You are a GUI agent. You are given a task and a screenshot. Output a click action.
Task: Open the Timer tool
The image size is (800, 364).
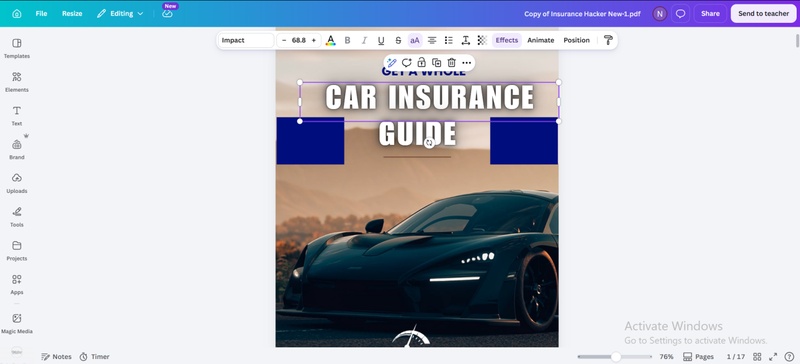[94, 357]
